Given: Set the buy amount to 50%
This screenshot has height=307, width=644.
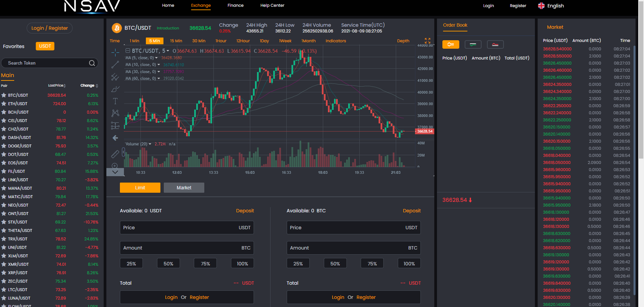Looking at the screenshot, I should click(x=168, y=264).
